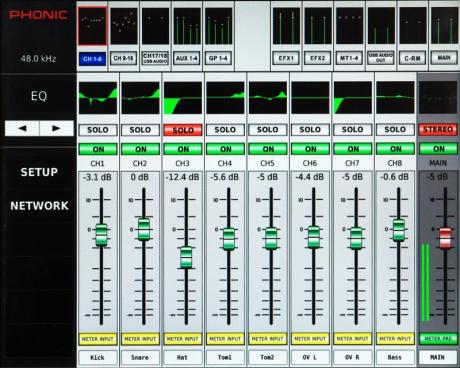Open the CH8 EQ curve thumbnail
The width and height of the screenshot is (460, 368).
[395, 98]
